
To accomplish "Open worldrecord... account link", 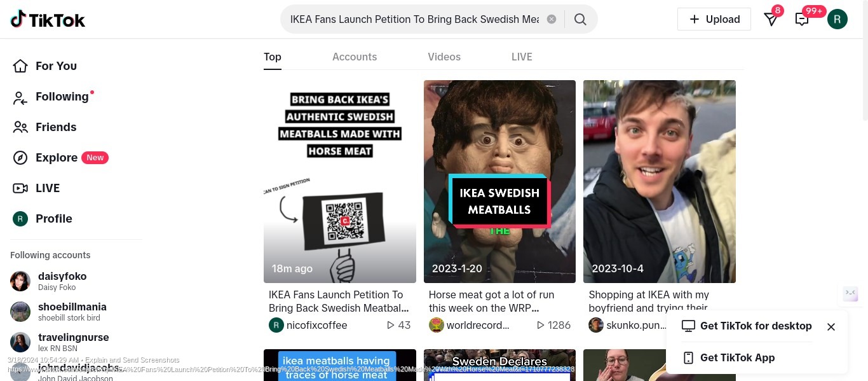I will 478,325.
